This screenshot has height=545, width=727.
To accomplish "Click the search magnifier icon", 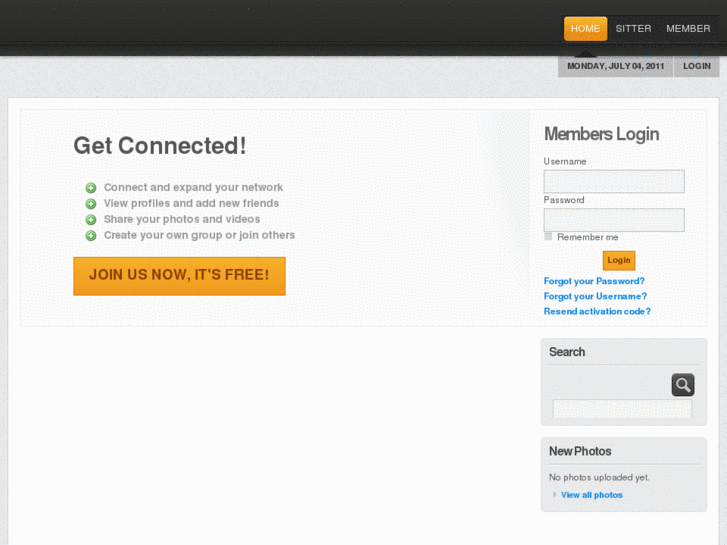I will pyautogui.click(x=683, y=385).
